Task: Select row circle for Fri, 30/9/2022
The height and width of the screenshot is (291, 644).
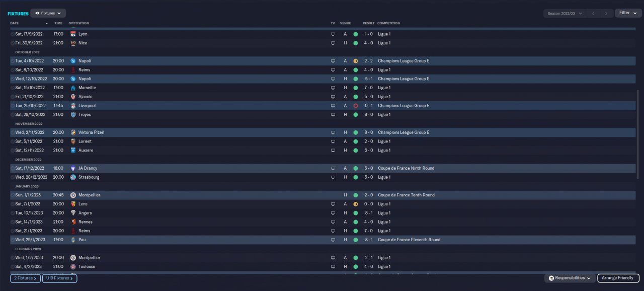Action: 13,43
